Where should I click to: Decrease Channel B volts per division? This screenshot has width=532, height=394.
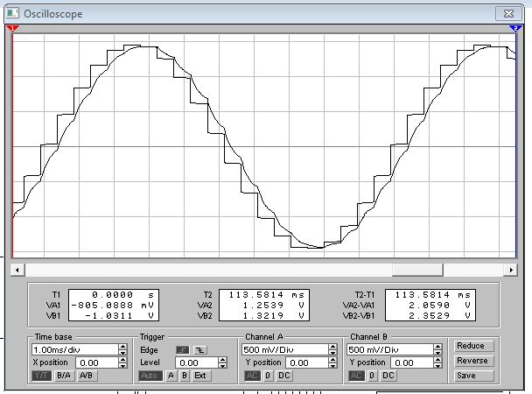coord(437,352)
